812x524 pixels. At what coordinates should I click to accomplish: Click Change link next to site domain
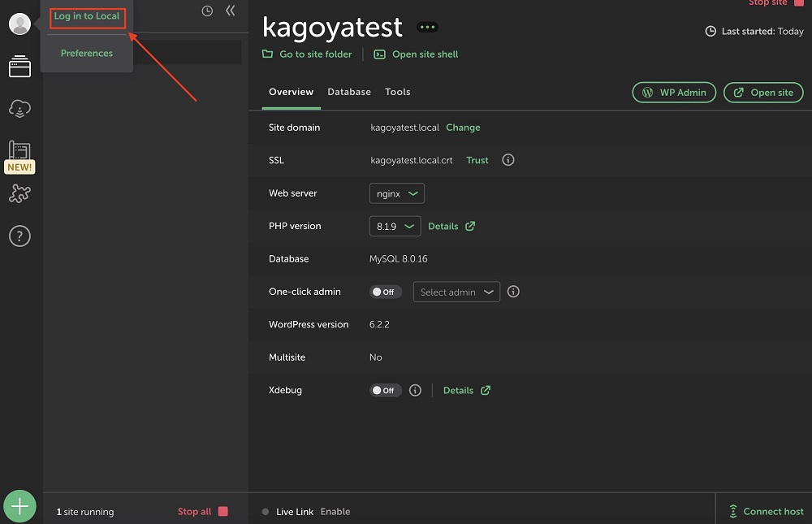click(463, 128)
